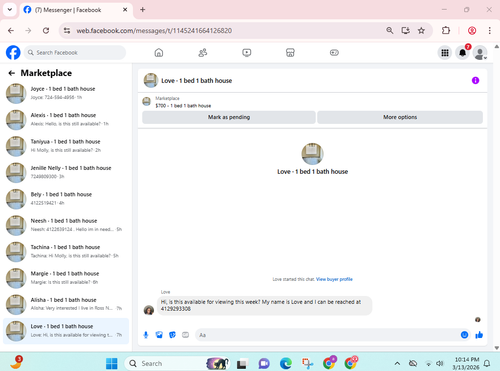Click the $700 - 1 bed 1 bath house listing
The width and height of the screenshot is (500, 371).
click(183, 106)
